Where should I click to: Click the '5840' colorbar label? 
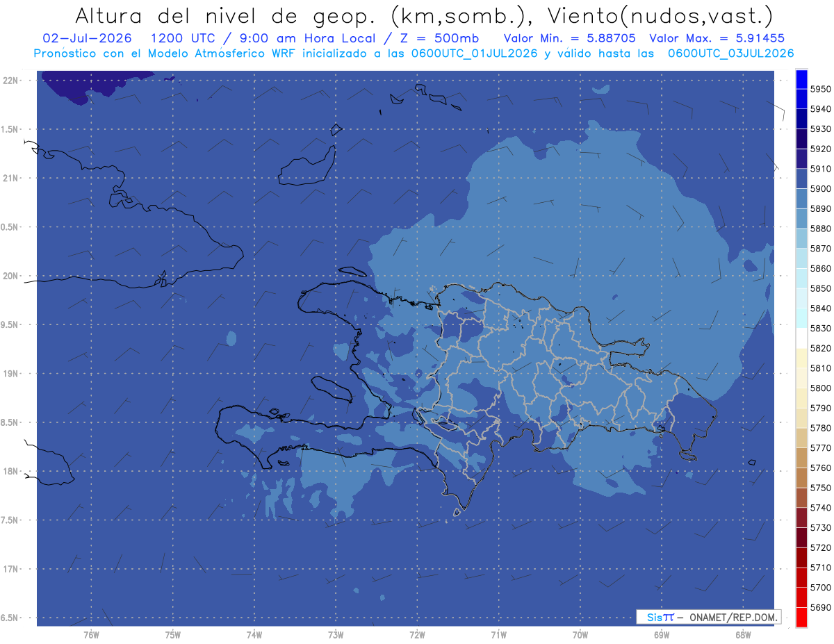point(821,308)
